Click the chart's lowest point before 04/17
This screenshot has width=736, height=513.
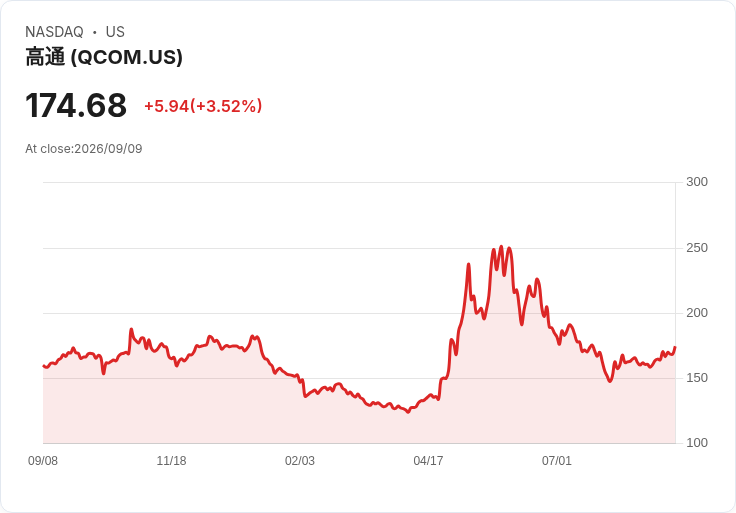(x=408, y=412)
